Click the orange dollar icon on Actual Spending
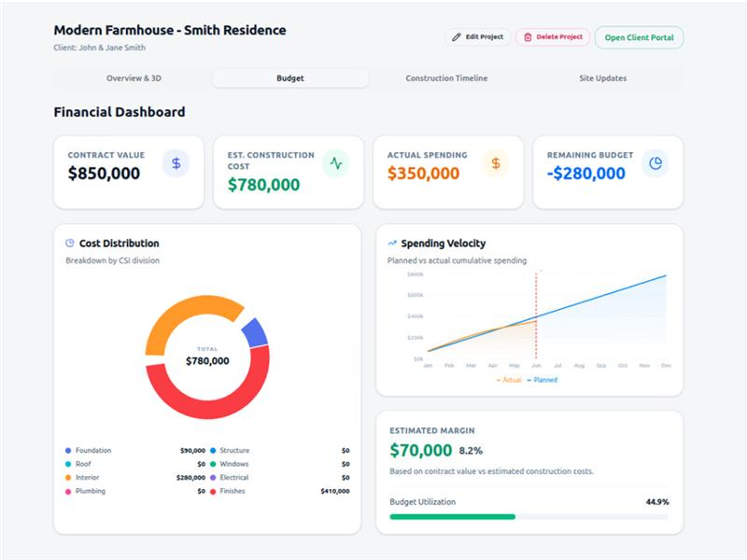 click(x=496, y=163)
